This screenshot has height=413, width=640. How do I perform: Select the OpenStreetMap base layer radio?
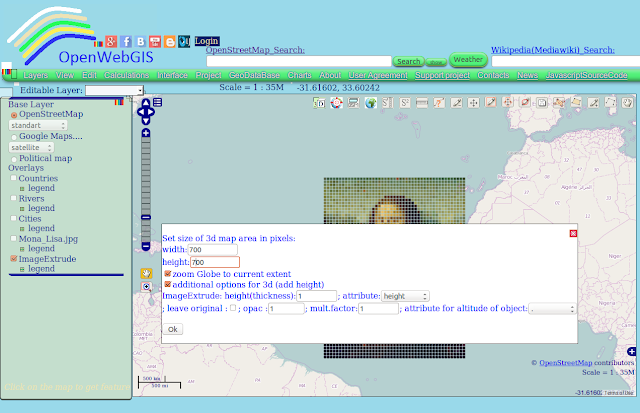click(14, 115)
